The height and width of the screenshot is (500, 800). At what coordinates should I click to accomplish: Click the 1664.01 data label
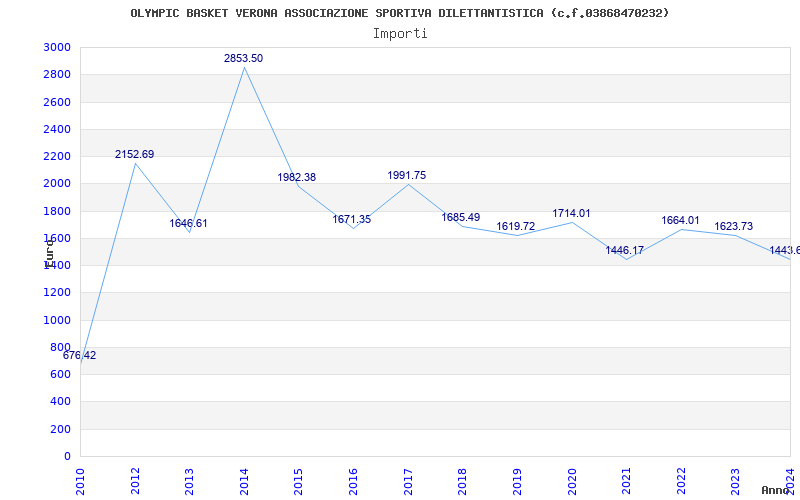[680, 221]
